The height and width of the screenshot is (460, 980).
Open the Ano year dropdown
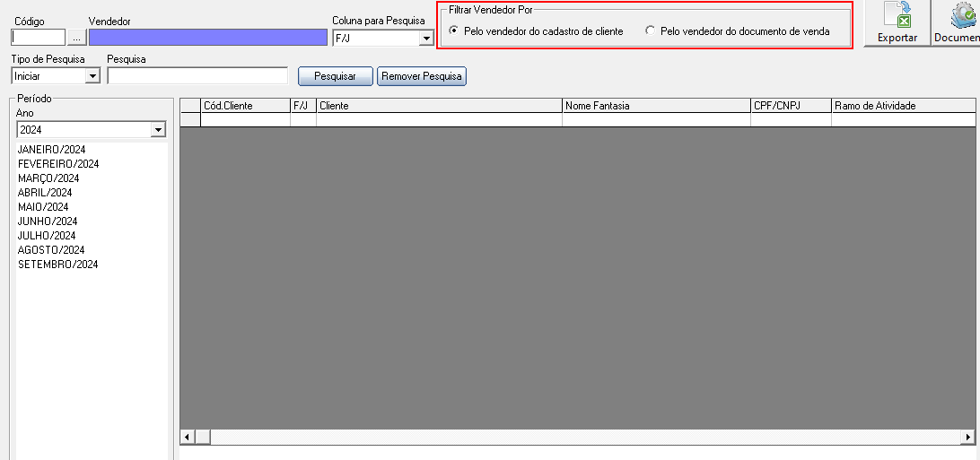click(158, 130)
